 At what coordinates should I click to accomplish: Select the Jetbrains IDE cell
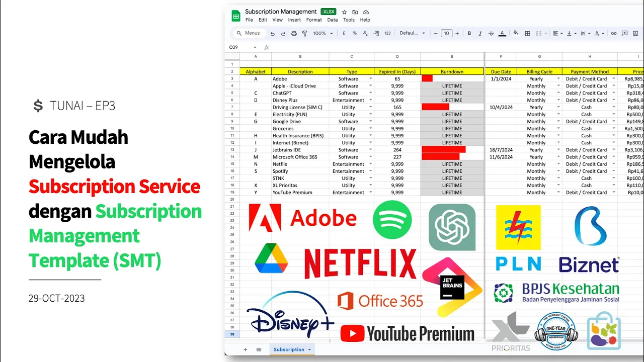click(300, 150)
